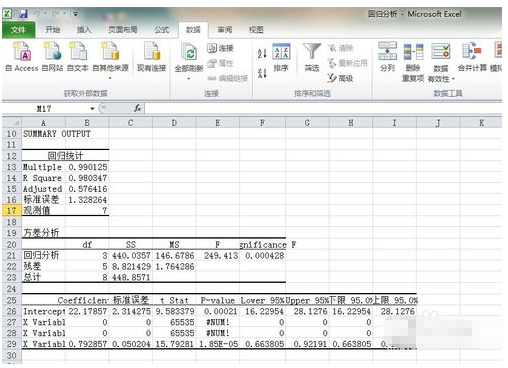Click F value 249.413

point(218,256)
